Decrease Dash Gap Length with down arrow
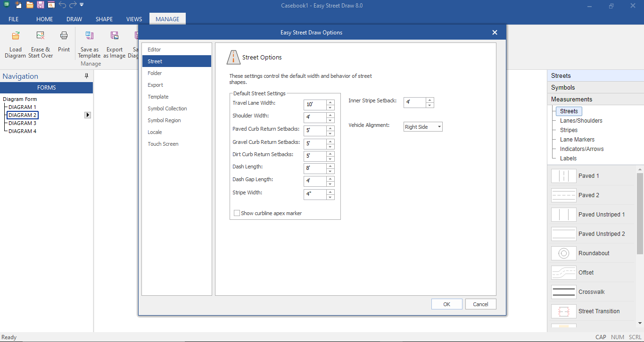This screenshot has height=342, width=644. [330, 184]
